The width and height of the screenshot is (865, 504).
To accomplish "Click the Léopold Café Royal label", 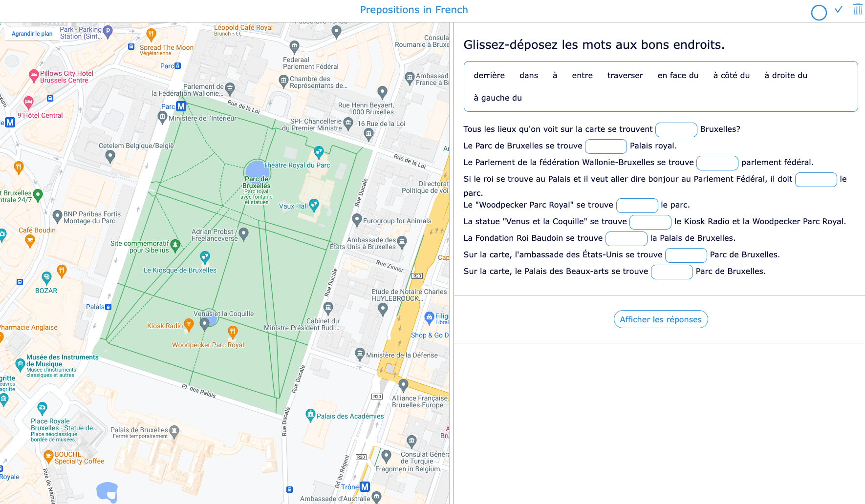I will click(x=243, y=27).
